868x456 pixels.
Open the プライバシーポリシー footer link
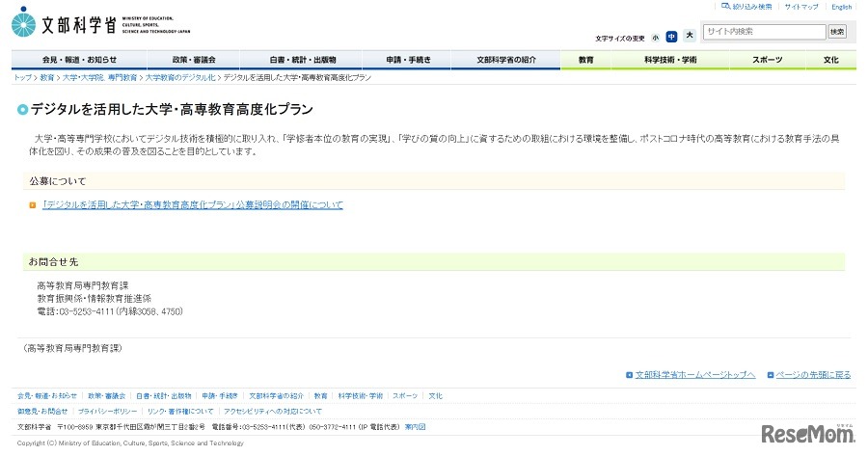point(107,412)
